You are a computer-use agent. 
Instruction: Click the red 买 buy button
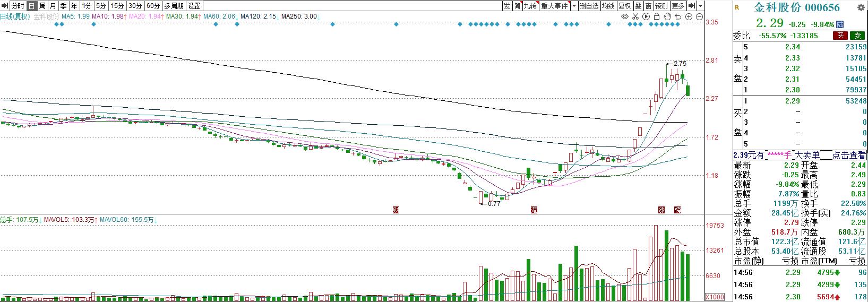click(x=840, y=36)
